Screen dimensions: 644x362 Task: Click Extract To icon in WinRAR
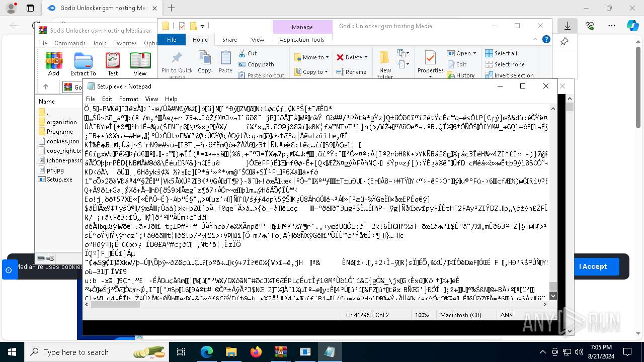click(x=83, y=64)
